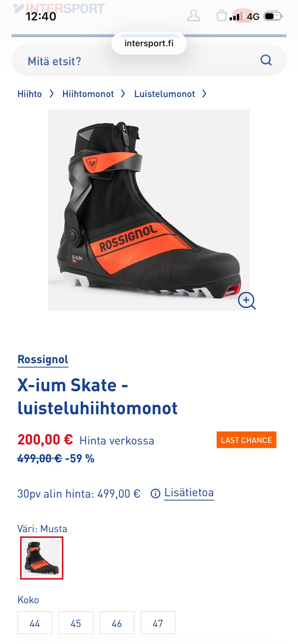Open the shopping bag cart icon

(x=221, y=15)
